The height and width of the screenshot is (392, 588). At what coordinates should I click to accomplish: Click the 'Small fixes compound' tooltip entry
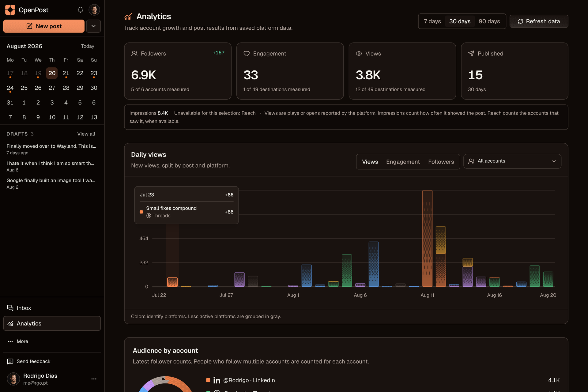pos(187,212)
